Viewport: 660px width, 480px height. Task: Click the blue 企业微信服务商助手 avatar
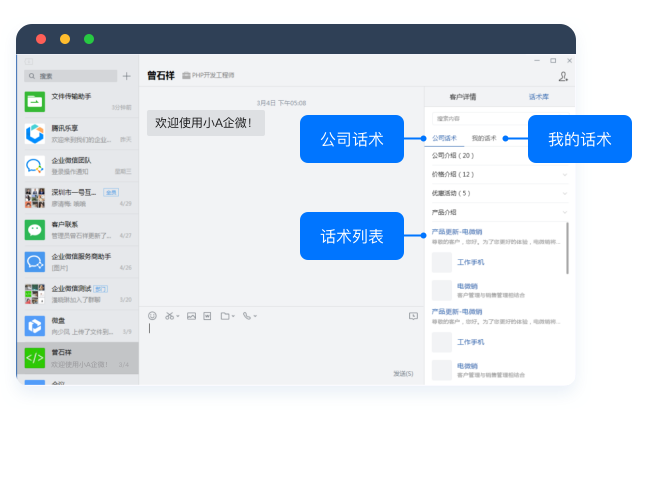(x=35, y=262)
